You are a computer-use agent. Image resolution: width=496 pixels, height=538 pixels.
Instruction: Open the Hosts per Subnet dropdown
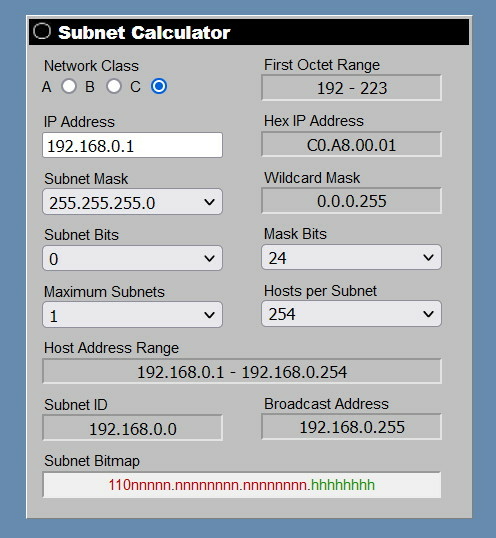(351, 314)
